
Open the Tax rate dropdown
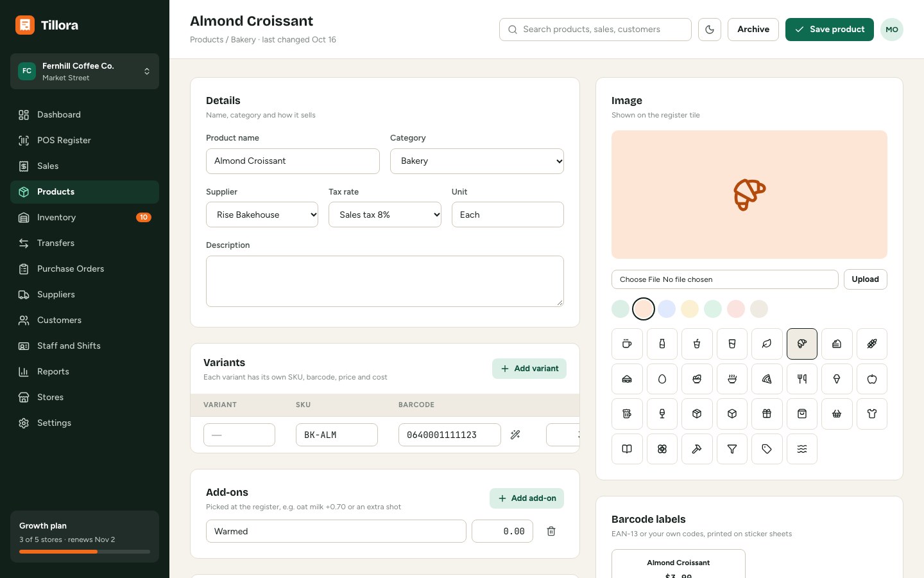coord(385,215)
